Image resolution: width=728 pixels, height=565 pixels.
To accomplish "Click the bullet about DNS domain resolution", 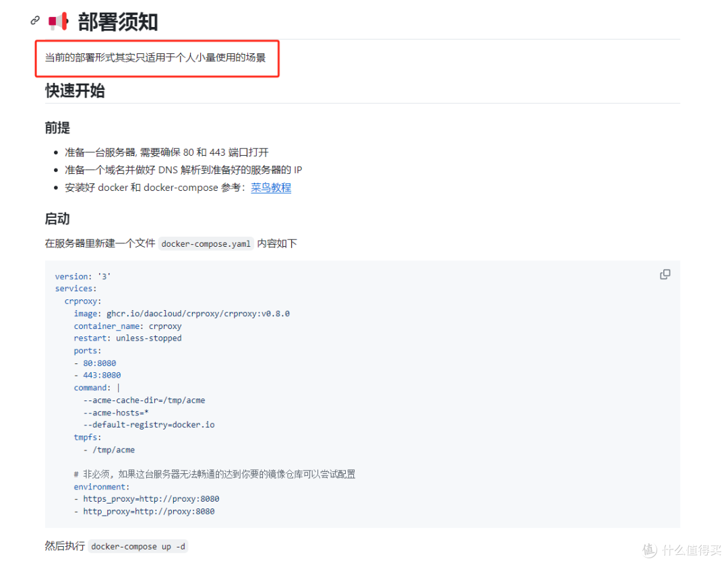I will (x=183, y=169).
